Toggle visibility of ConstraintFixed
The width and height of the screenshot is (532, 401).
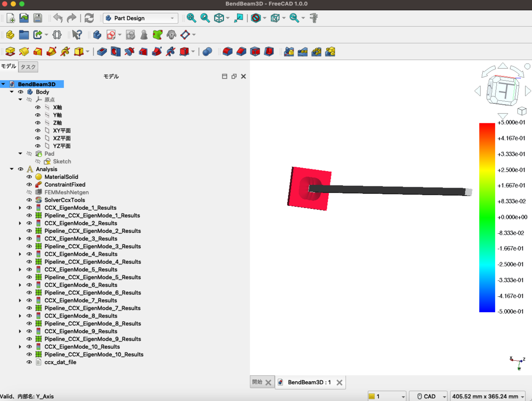pos(29,185)
